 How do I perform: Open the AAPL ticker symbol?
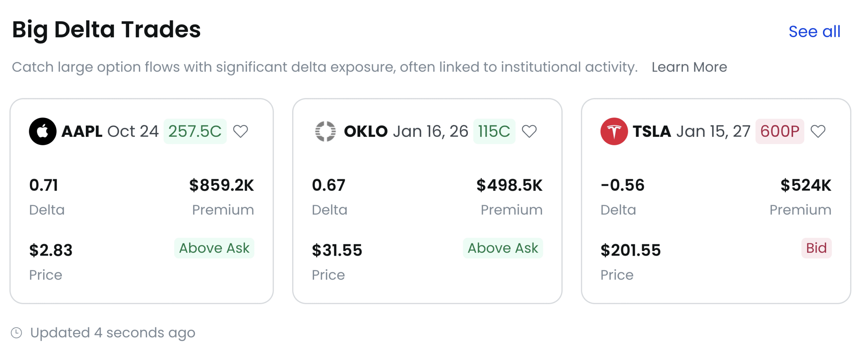82,131
